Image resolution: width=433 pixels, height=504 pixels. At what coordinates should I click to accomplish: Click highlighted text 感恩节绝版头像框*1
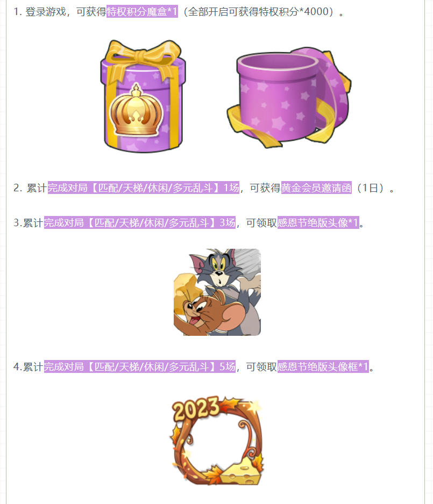323,367
